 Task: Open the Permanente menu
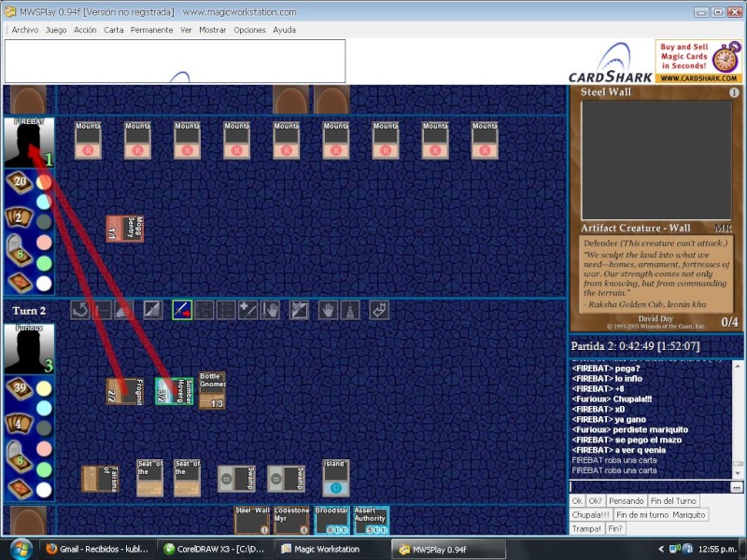151,30
